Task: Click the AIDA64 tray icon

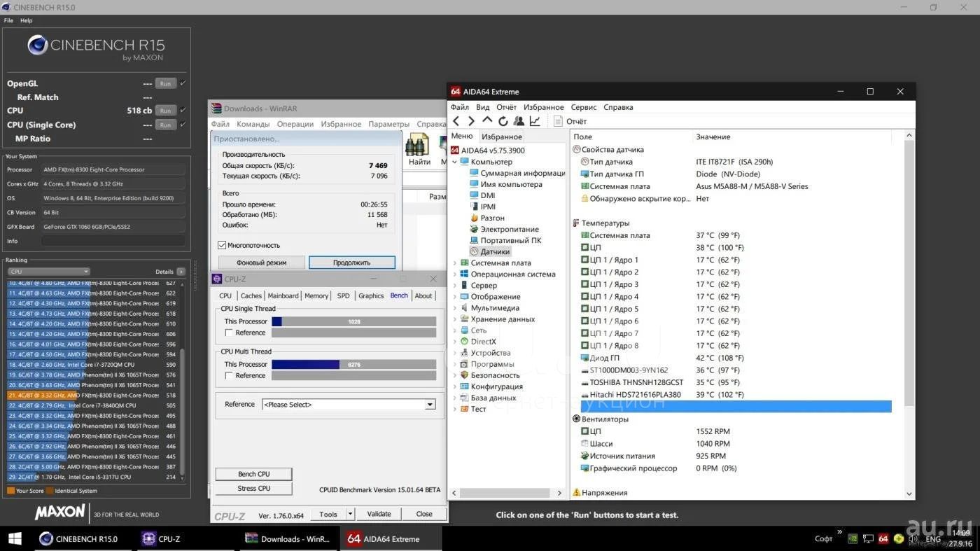Action: [883, 539]
